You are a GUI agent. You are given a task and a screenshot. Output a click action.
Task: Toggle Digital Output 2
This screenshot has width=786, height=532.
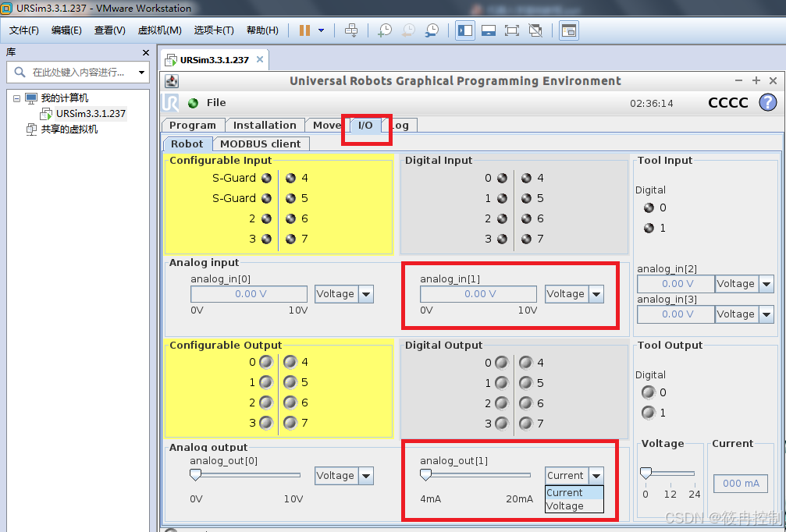502,403
